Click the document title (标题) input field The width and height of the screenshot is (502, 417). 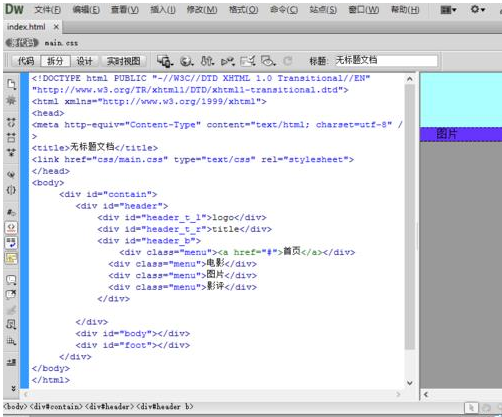pos(386,61)
